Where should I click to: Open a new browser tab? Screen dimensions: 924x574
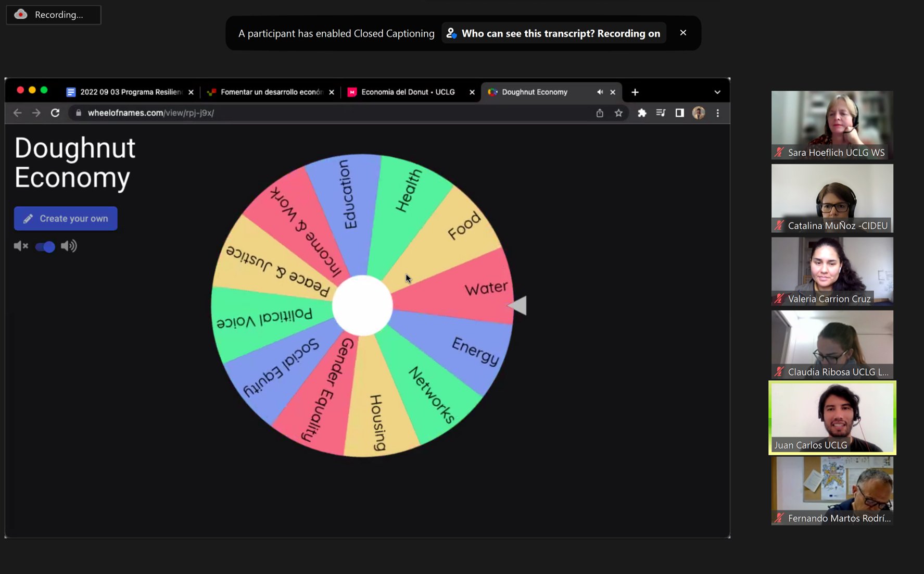635,92
